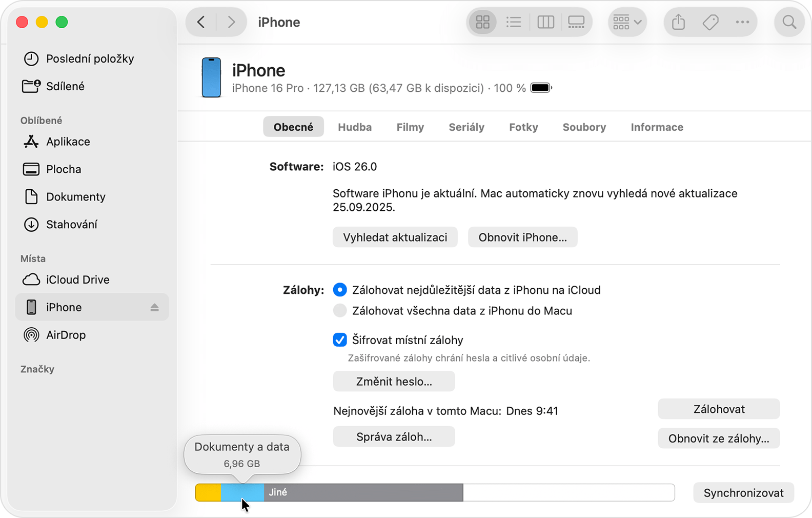Eject the iPhone using the eject icon
812x518 pixels.
(x=154, y=307)
